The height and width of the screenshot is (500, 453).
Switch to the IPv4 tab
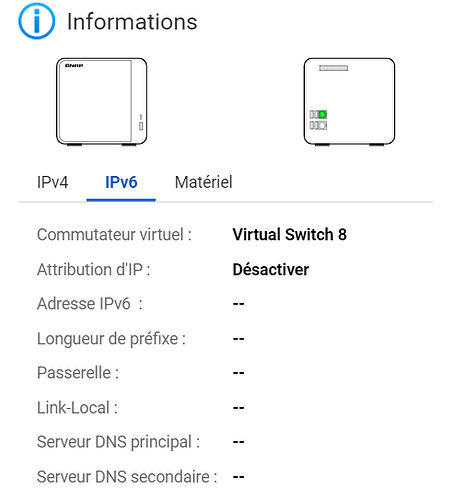point(52,182)
